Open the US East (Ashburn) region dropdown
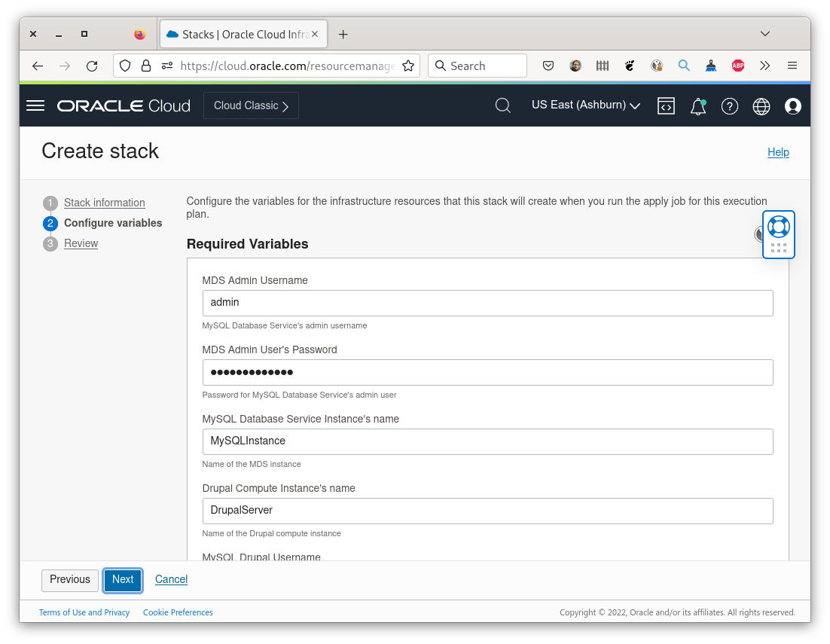 585,105
